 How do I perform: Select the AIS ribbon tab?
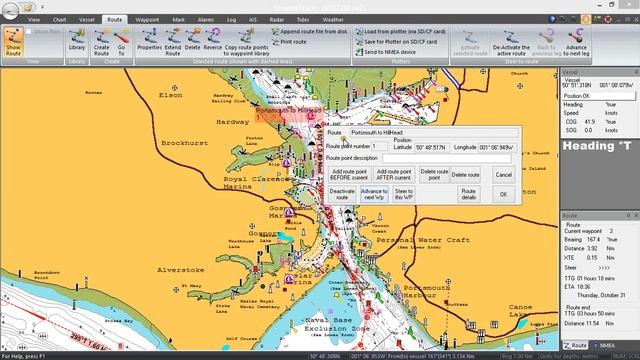tap(253, 20)
